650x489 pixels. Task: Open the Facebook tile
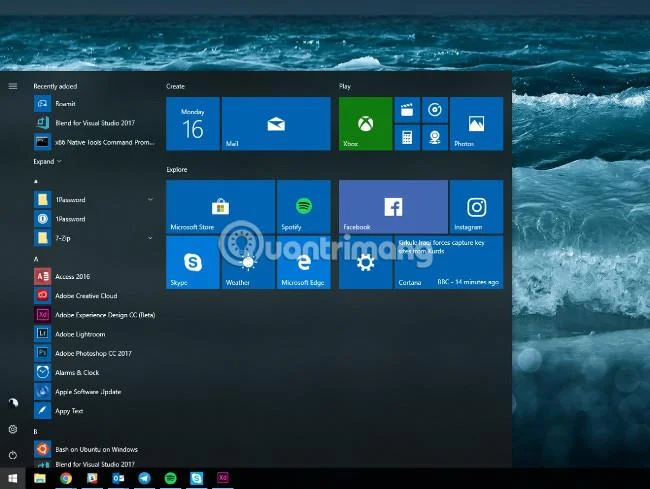pos(393,207)
